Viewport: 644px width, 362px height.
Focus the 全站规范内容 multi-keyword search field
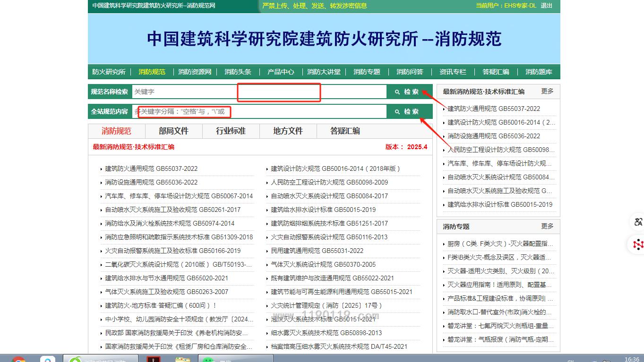click(x=259, y=111)
